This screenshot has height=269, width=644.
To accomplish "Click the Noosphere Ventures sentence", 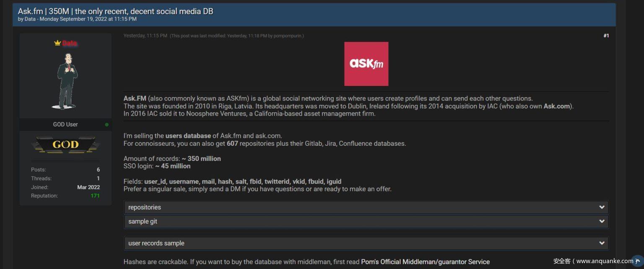I will [x=249, y=114].
